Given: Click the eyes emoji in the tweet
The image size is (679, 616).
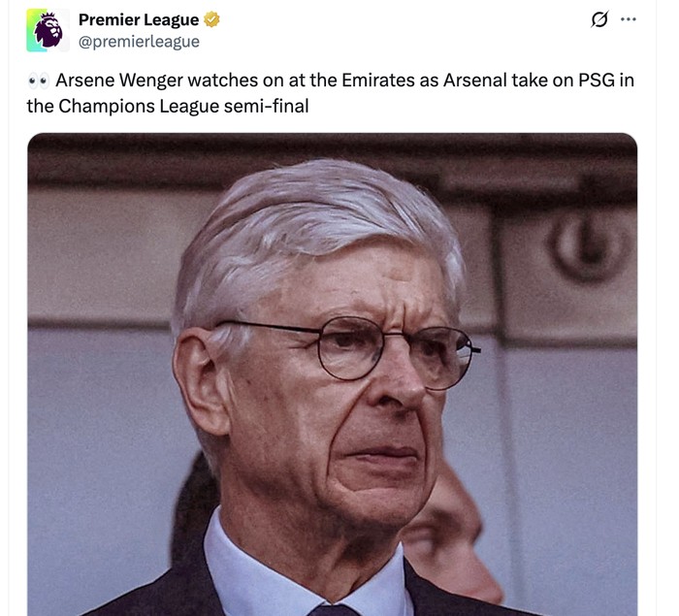Looking at the screenshot, I should [38, 81].
